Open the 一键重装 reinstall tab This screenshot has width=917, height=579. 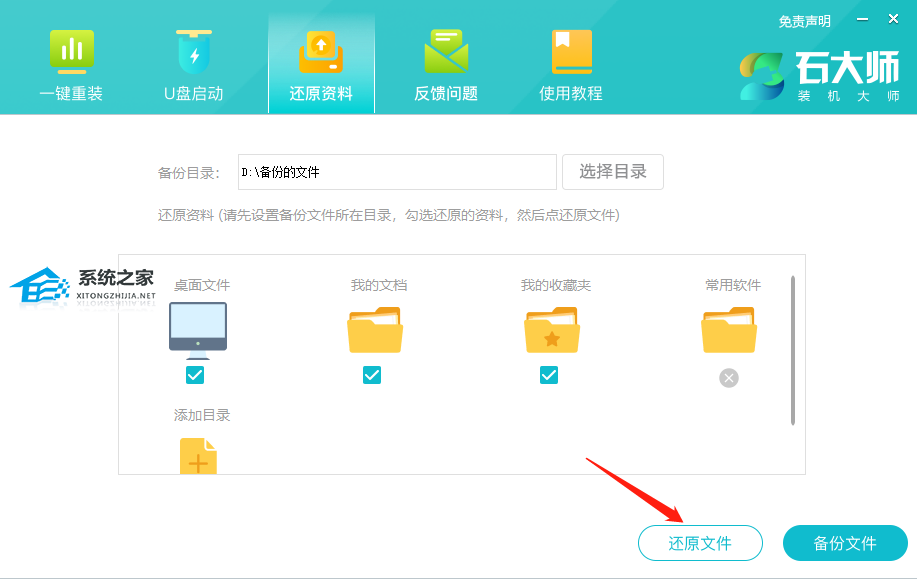tap(71, 65)
